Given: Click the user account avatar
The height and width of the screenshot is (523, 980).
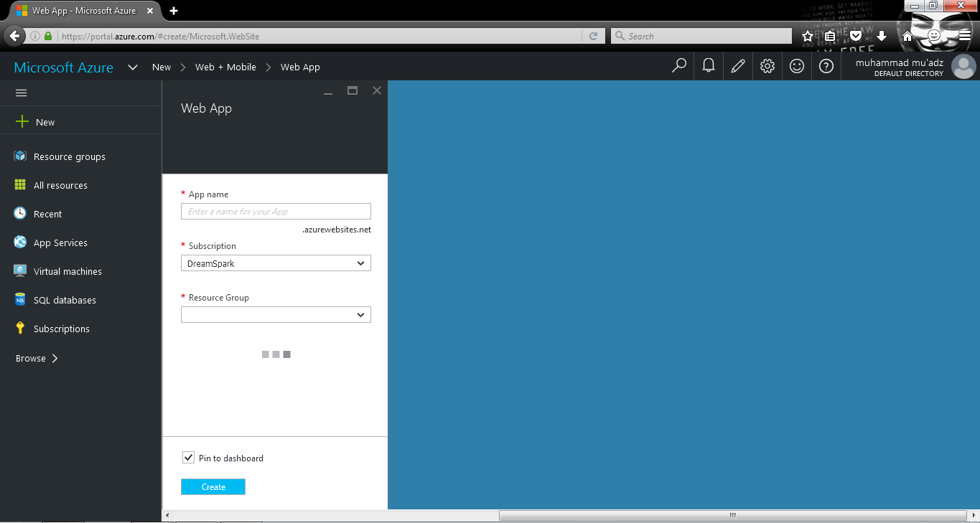Looking at the screenshot, I should (963, 67).
